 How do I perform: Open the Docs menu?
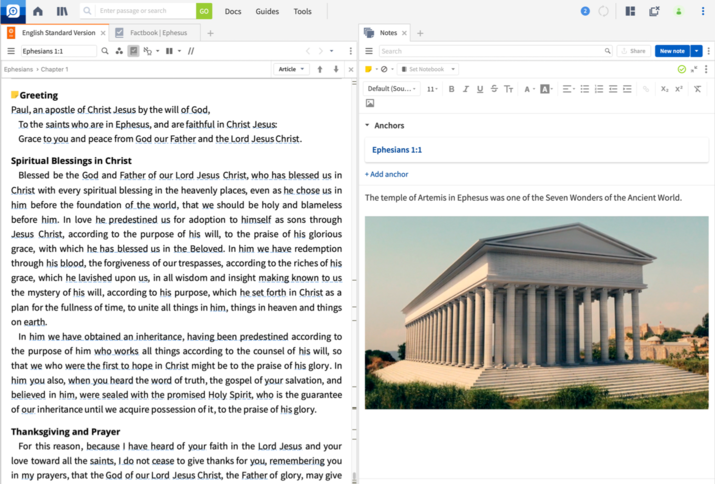click(x=233, y=11)
